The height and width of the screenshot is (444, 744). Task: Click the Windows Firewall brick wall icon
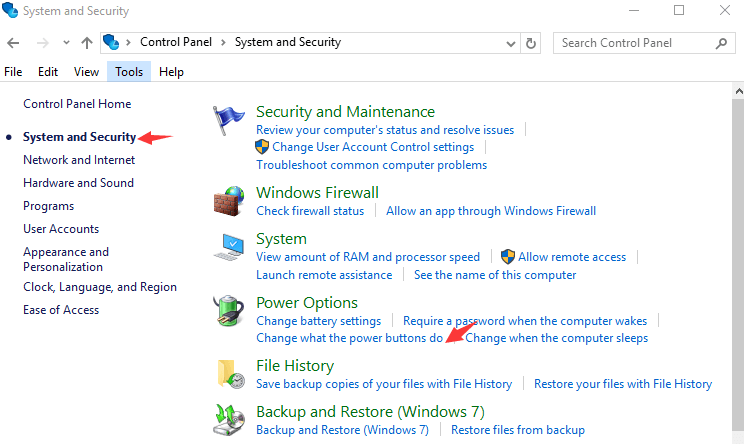229,201
